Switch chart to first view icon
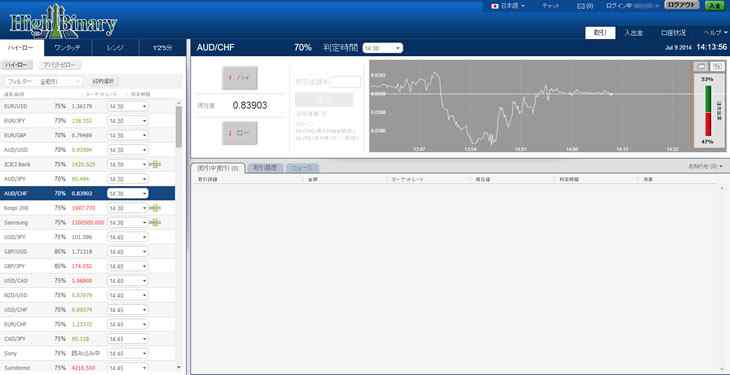 coord(701,67)
